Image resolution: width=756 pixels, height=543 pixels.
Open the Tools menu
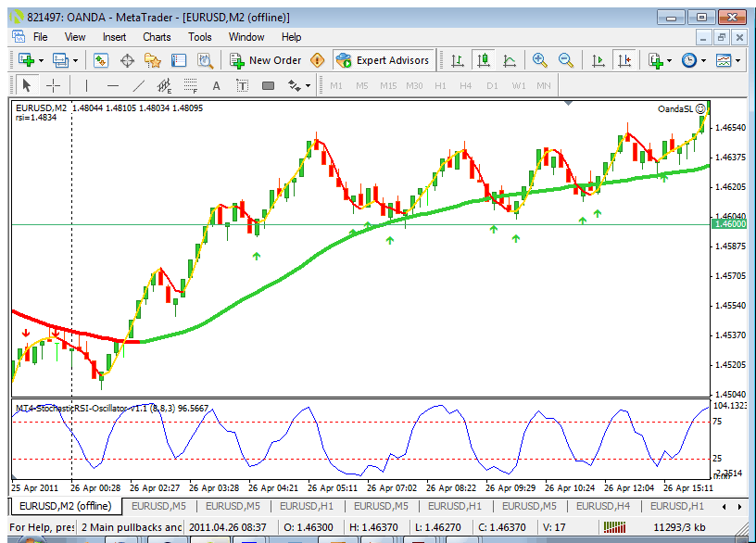tap(199, 37)
